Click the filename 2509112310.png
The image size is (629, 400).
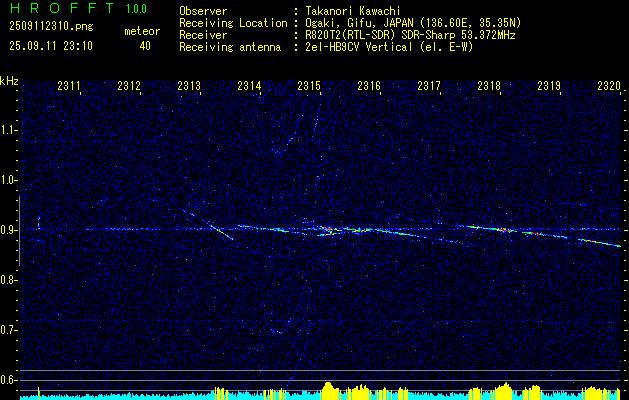(x=51, y=27)
